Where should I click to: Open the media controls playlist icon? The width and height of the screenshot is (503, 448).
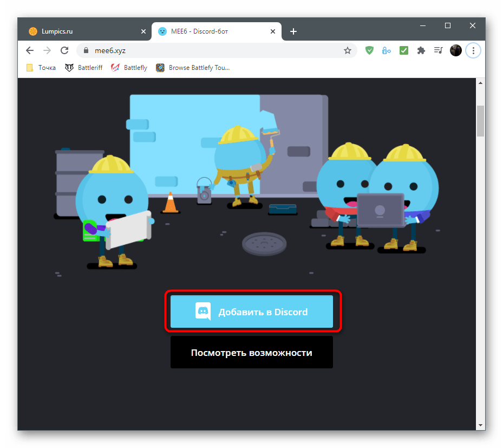pos(438,50)
